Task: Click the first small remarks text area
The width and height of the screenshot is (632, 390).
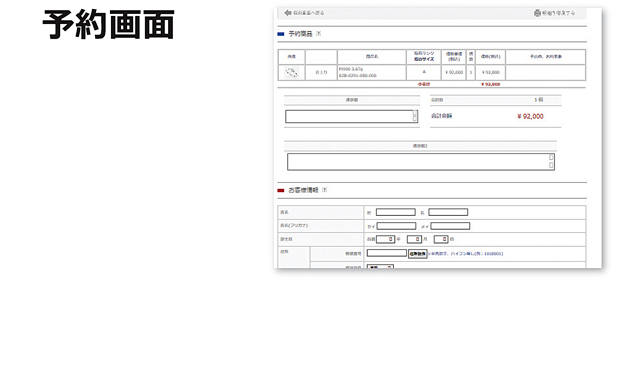Action: (351, 116)
